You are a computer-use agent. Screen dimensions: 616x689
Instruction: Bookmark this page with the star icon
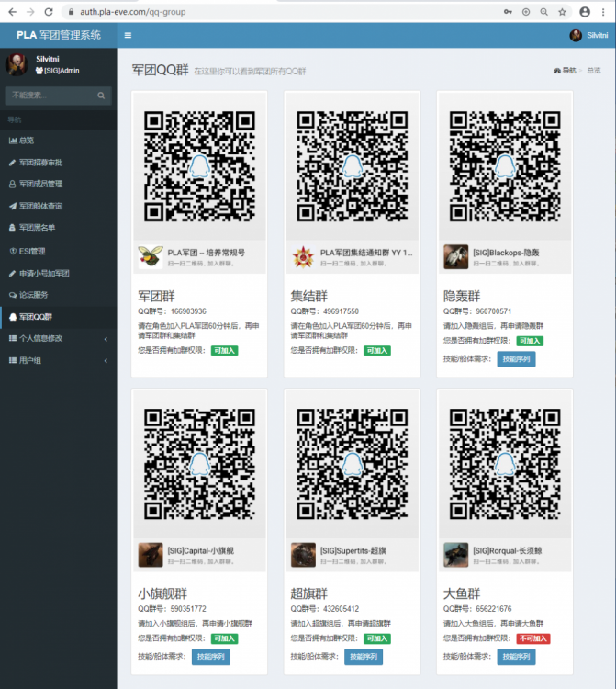[x=561, y=11]
